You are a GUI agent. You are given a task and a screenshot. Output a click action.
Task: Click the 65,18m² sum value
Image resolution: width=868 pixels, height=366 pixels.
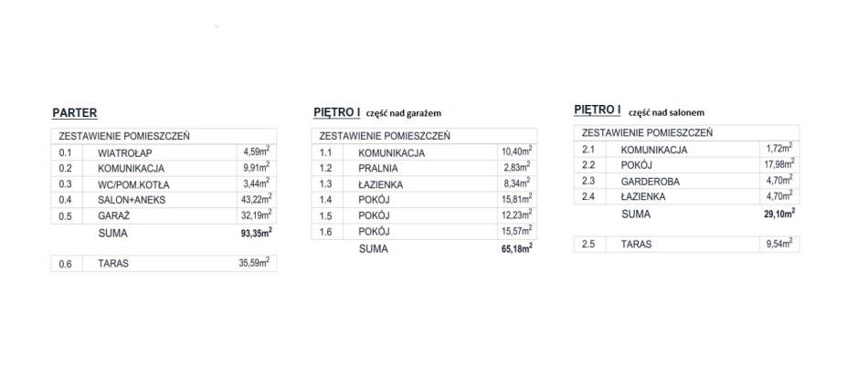516,247
